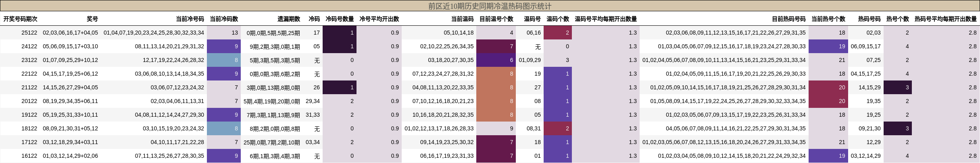The height and width of the screenshot is (163, 980).
Task: Select the 热码号平均每期开出数量 column header
Action: coord(946,19)
